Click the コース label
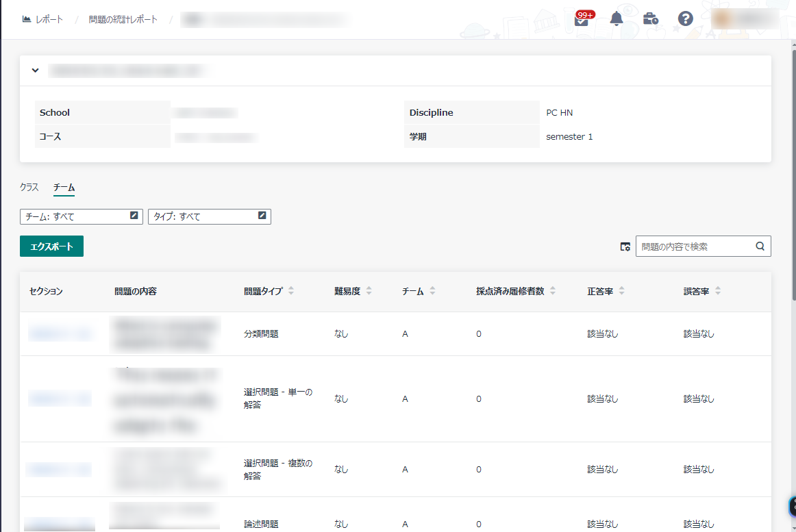Viewport: 796px width, 532px height. [50, 136]
